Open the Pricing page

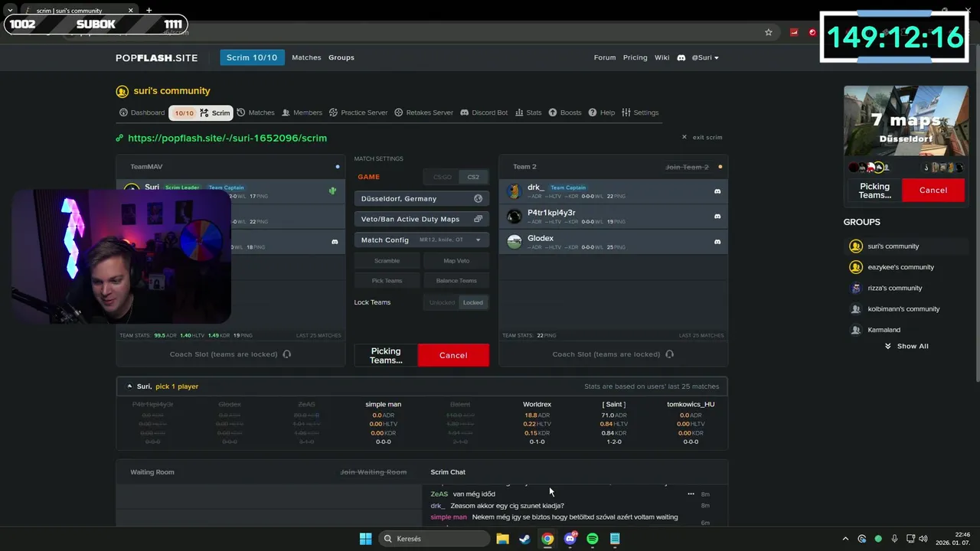coord(635,57)
